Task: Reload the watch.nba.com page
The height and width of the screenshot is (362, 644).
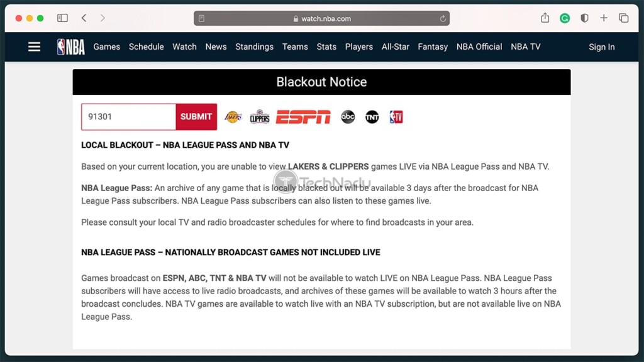Action: click(442, 18)
